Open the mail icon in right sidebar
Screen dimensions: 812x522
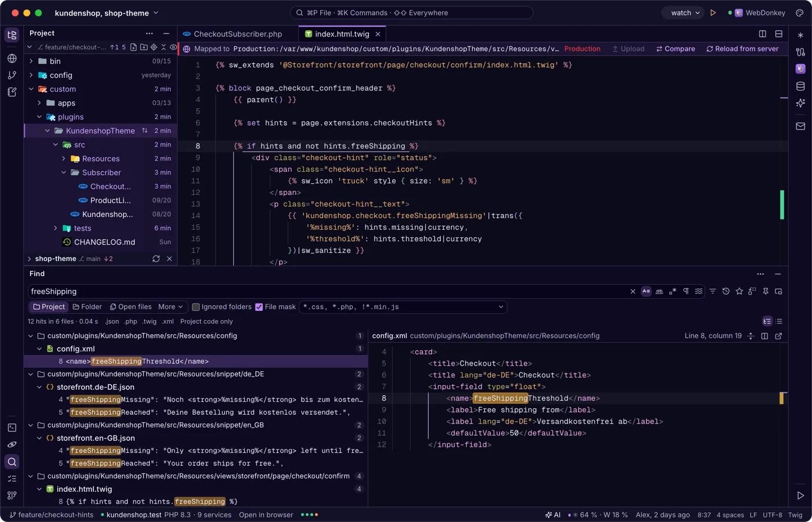point(800,126)
